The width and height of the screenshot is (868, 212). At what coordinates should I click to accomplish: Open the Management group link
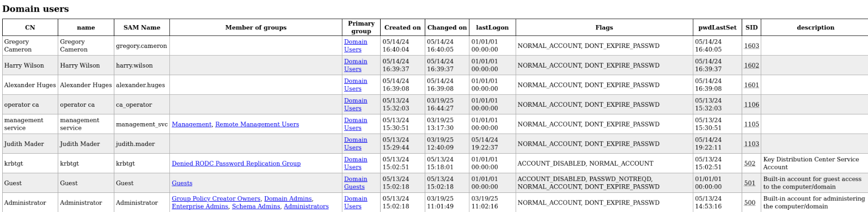coord(191,124)
